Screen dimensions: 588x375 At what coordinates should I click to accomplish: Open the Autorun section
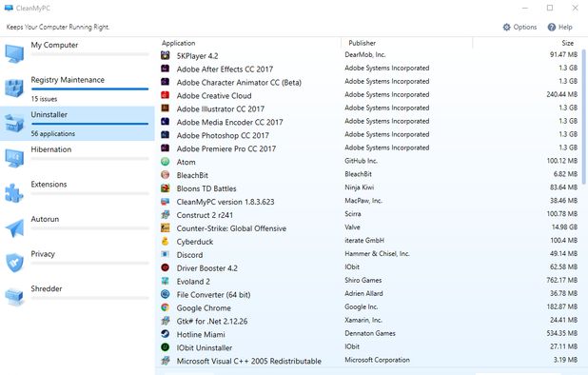pyautogui.click(x=77, y=228)
